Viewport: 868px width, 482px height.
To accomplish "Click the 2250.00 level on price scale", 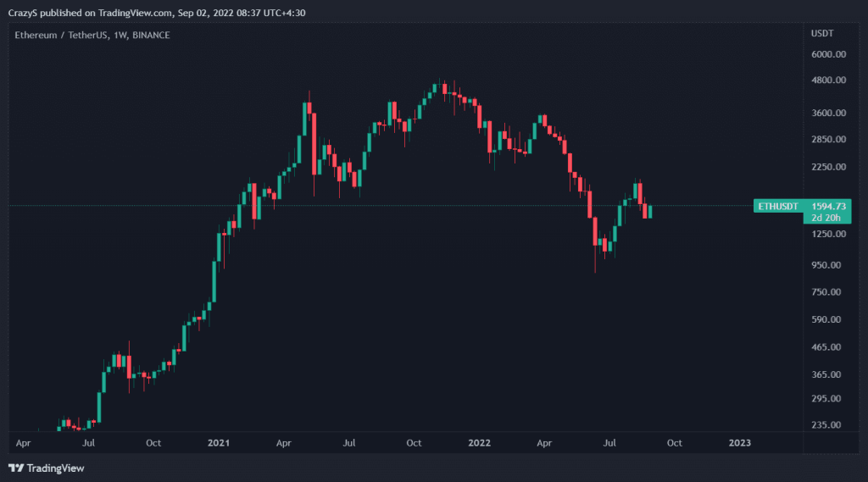I will coord(829,167).
